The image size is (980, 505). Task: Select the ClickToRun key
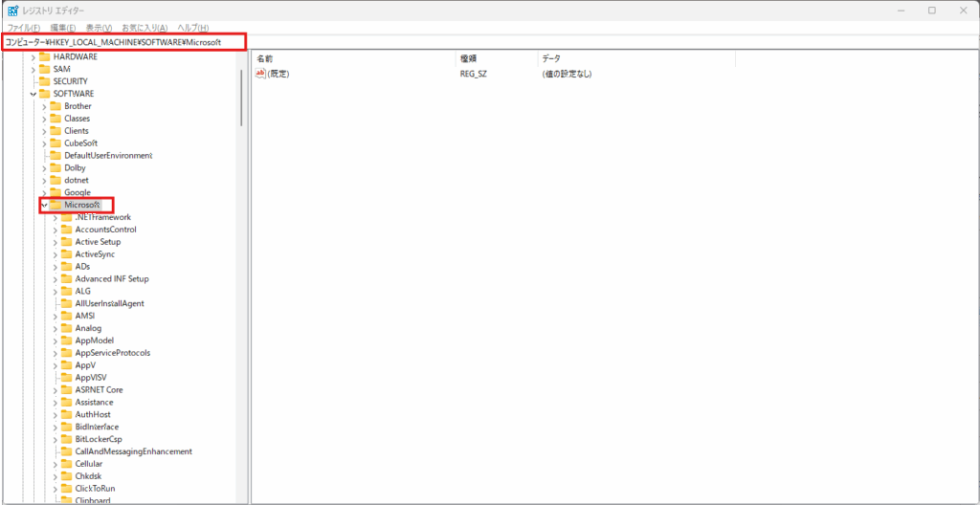(x=95, y=488)
